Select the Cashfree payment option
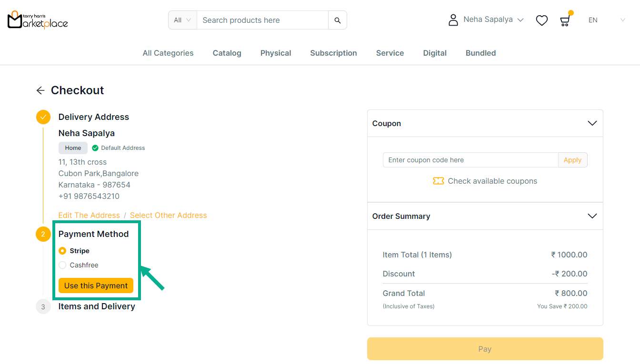 62,265
